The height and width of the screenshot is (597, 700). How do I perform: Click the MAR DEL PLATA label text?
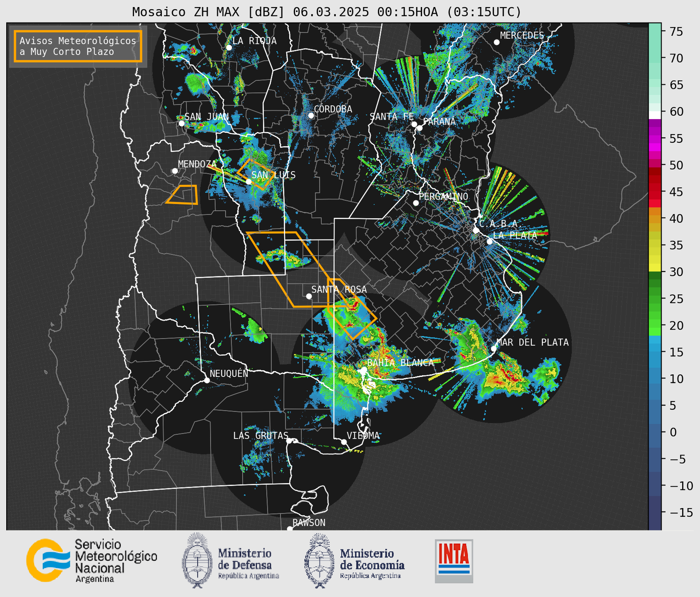point(532,342)
